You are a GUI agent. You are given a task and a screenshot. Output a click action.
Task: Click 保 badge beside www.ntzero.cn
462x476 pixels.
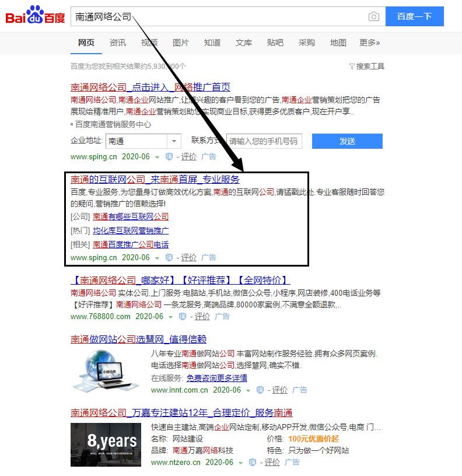point(253,463)
